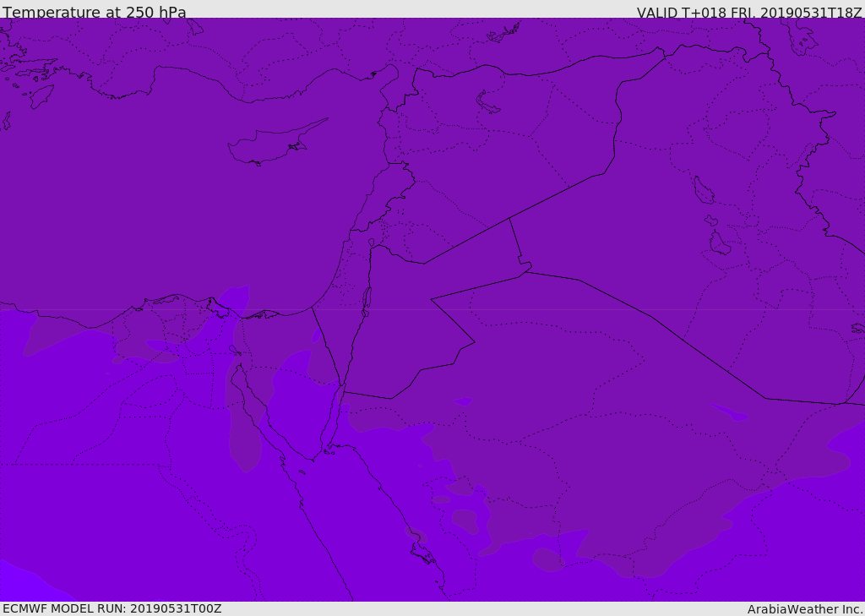865x616 pixels.
Task: Click the 'Temperature at 250 hPa' title
Action: [95, 12]
